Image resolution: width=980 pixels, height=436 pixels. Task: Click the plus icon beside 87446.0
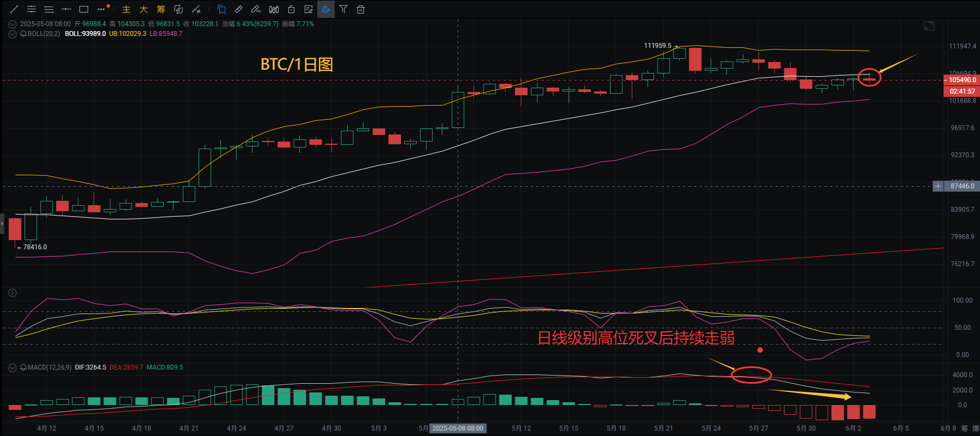click(x=938, y=186)
